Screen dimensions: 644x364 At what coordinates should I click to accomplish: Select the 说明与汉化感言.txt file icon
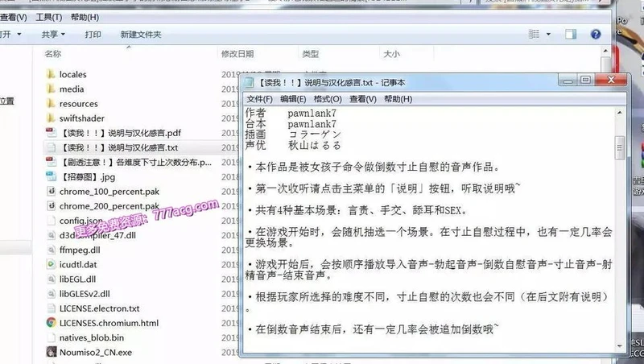[x=51, y=147]
